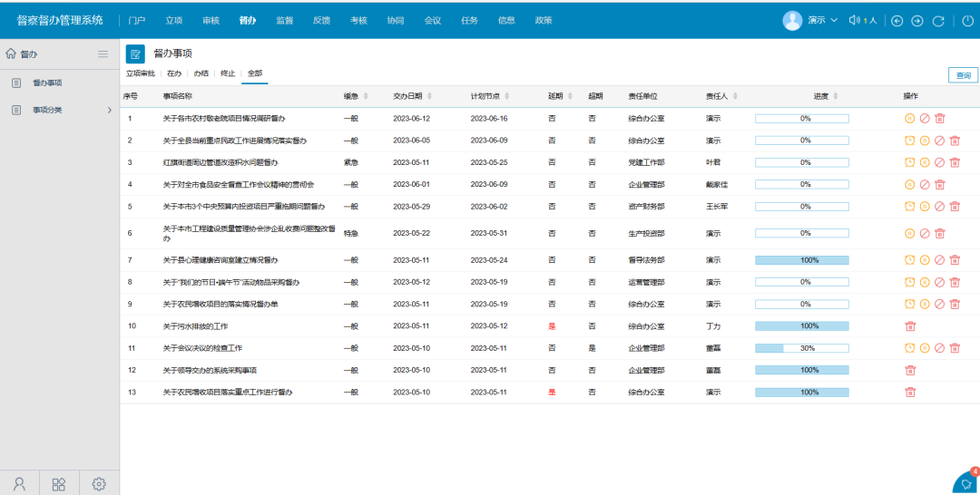Viewport: 980px width, 495px height.
Task: Delete row 10 using its trash icon
Action: coord(910,326)
